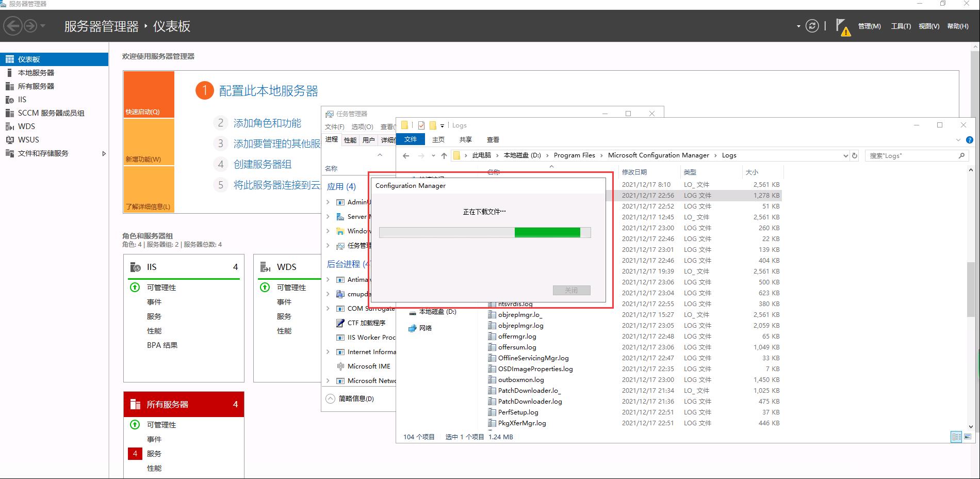Open Task Manager 选项(O) menu
This screenshot has width=980, height=479.
pos(362,127)
